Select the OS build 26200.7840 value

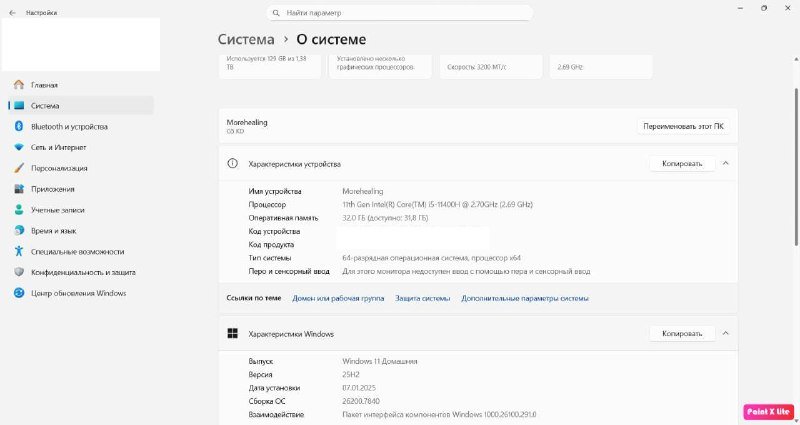click(361, 401)
